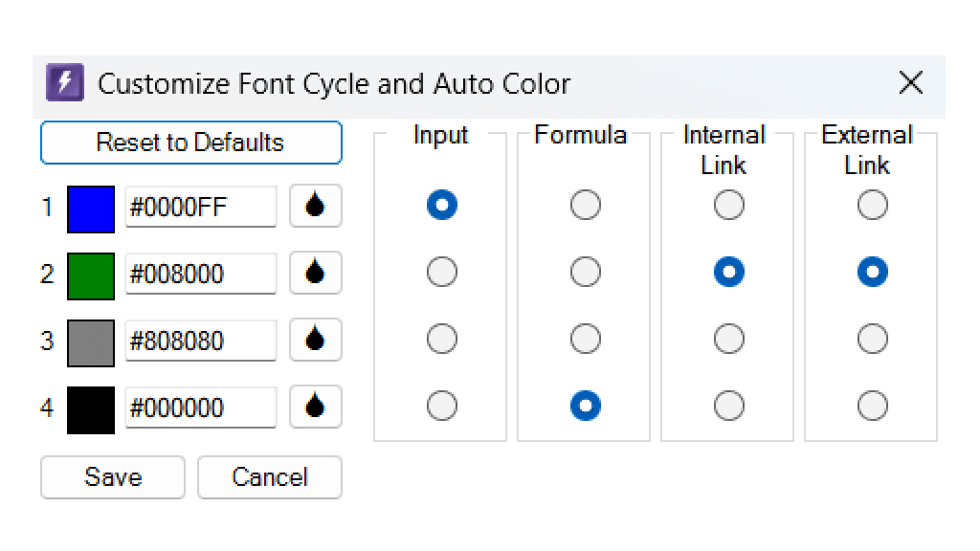Click the blue color swatch
Viewport: 980px width, 551px height.
click(x=90, y=205)
